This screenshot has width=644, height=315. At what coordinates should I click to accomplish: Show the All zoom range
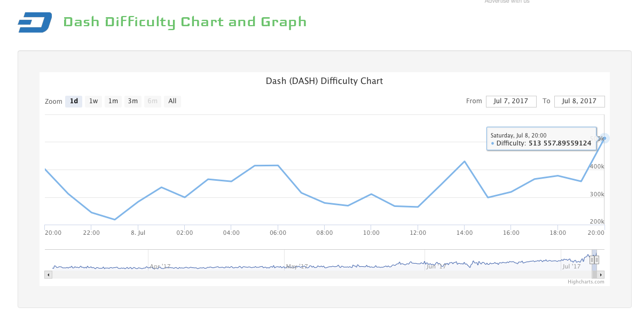point(172,101)
